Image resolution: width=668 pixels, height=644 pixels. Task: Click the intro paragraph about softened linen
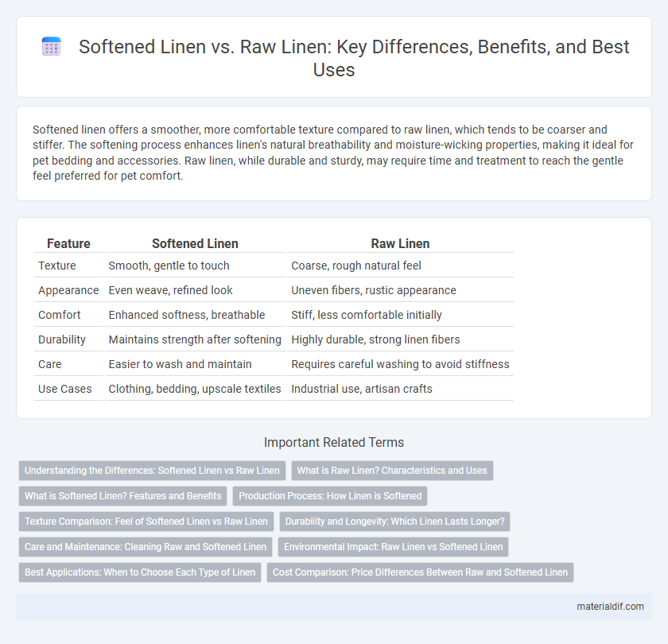(x=333, y=153)
